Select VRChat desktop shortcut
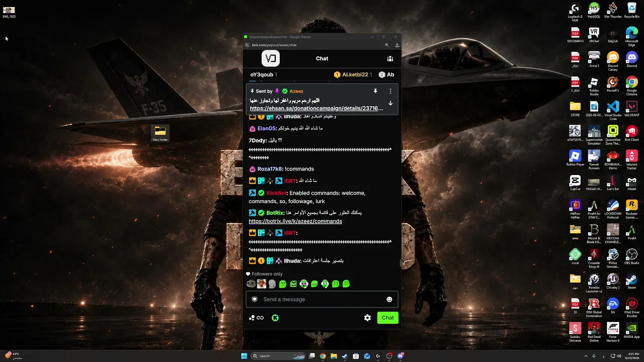644x362 pixels. point(594,35)
